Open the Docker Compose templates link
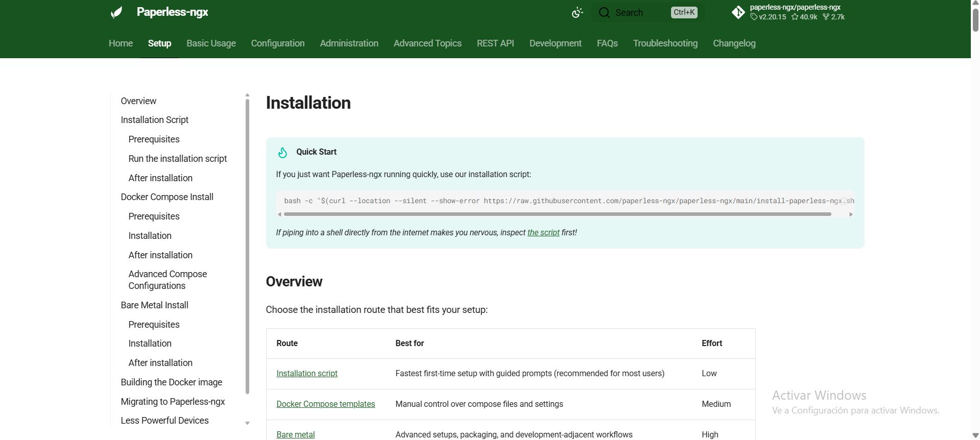 [x=326, y=404]
